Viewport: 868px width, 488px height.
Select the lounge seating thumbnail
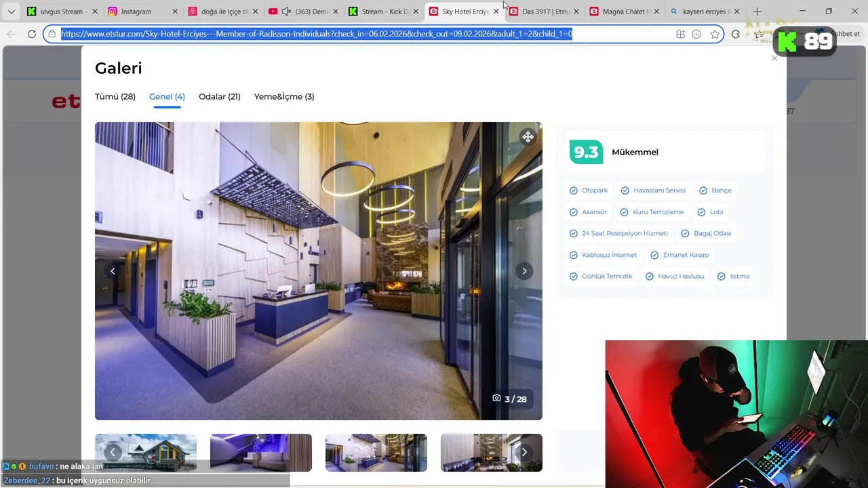tap(492, 453)
